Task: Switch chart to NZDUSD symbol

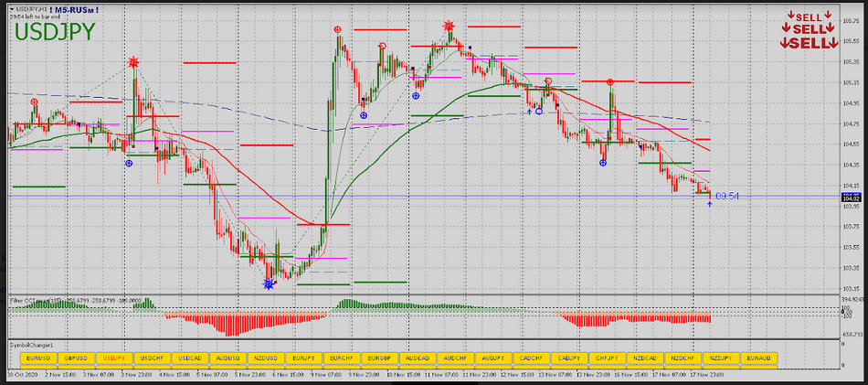Action: 266,358
